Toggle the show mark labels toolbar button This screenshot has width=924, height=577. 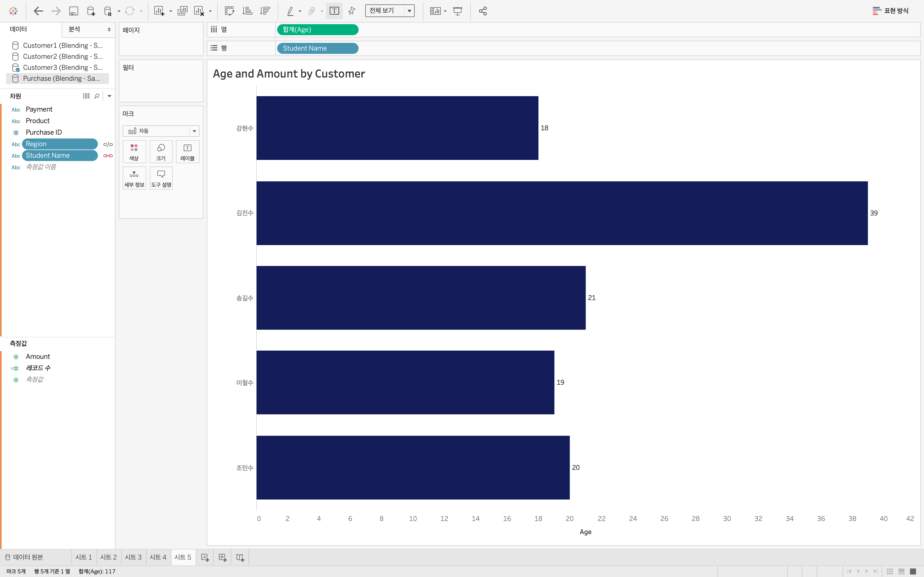[x=334, y=11]
